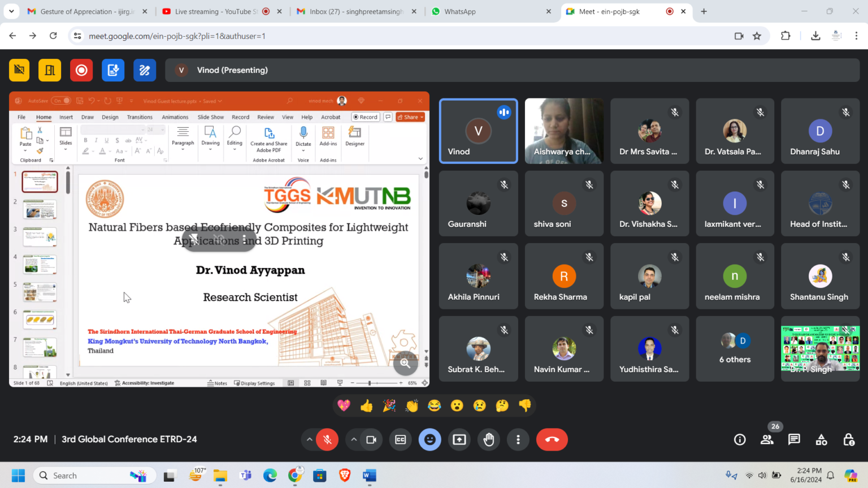Send the thumbs up reaction
868x488 pixels.
[x=366, y=405]
